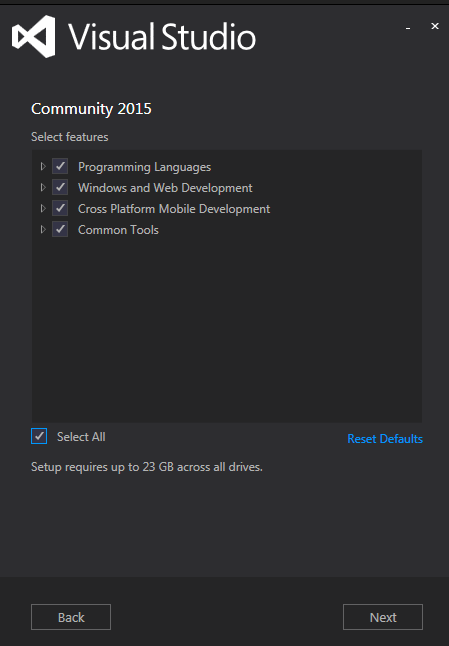Select the Windows and Web Development label

click(165, 188)
